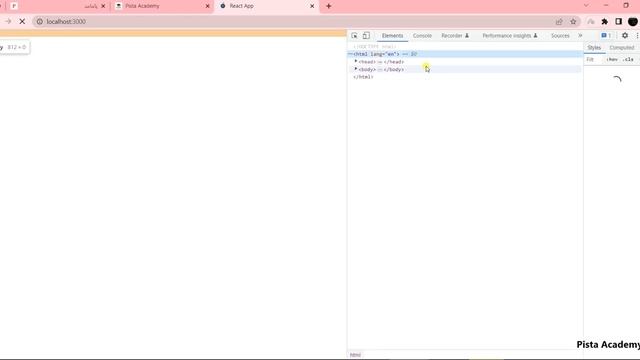Close the React App tab
Viewport: 640px width, 360px height.
click(x=312, y=6)
